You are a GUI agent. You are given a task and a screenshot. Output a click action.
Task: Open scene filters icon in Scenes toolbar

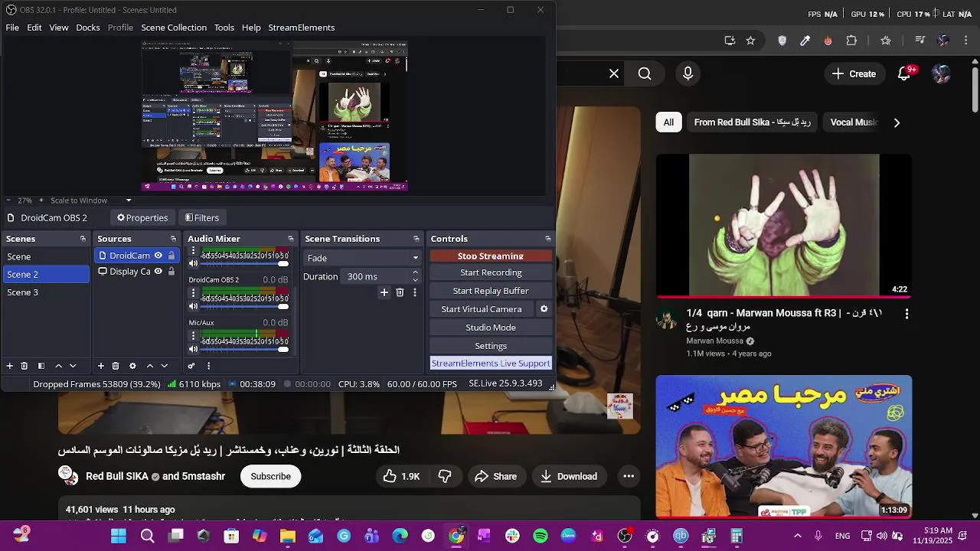tap(41, 366)
